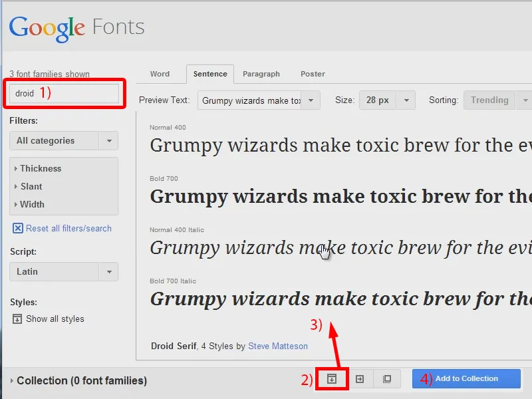The width and height of the screenshot is (532, 399).
Task: Expand the Thickness filter
Action: coord(38,168)
